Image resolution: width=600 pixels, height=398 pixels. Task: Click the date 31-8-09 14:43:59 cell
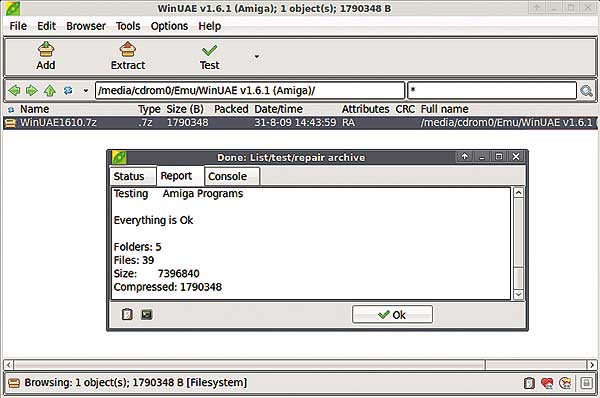295,122
